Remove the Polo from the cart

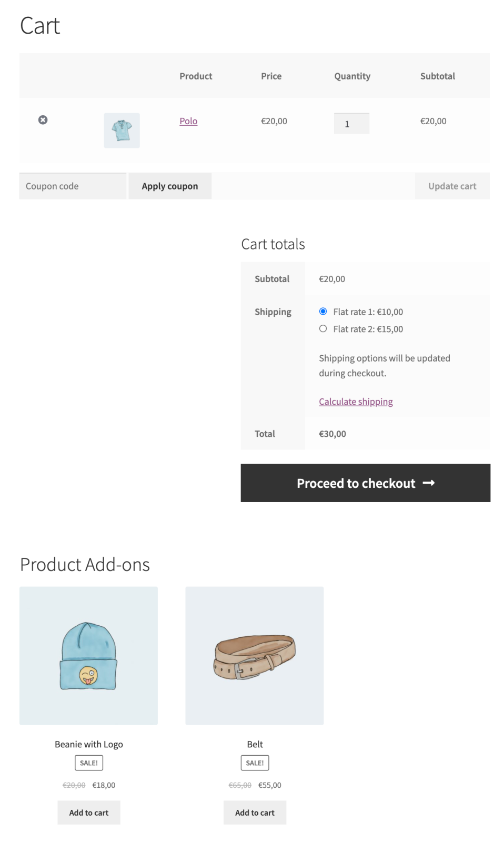[x=43, y=119]
